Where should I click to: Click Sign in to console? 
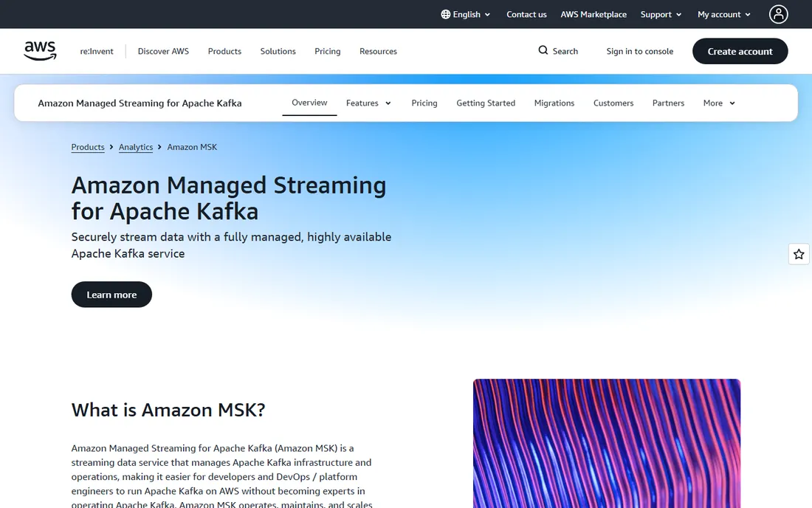click(x=639, y=51)
